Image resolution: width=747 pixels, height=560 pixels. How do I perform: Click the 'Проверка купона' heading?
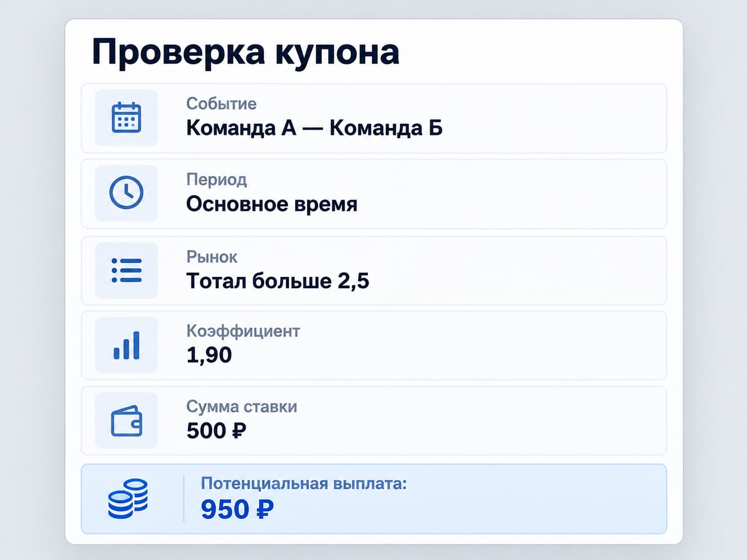(x=246, y=53)
